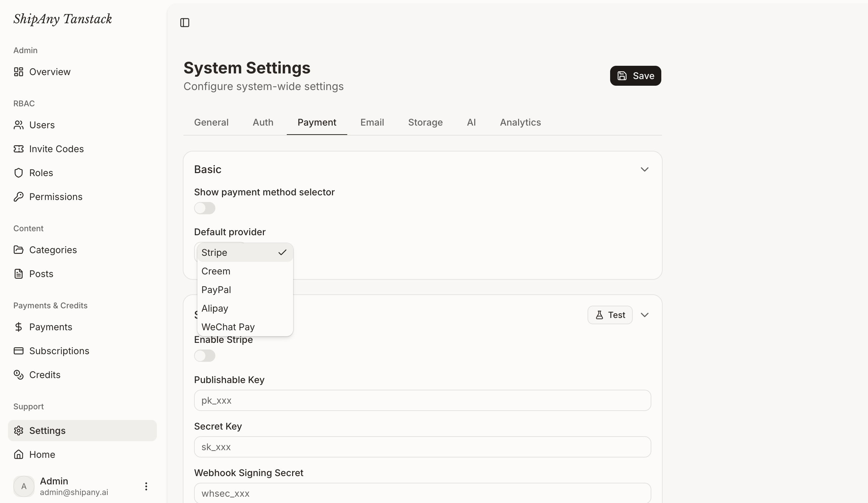Screen dimensions: 868x503
Task: Click the Home house icon
Action: [x=19, y=454]
